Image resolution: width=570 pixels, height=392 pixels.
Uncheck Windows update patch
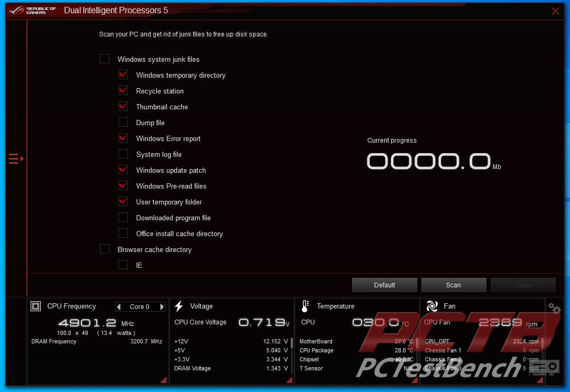(x=123, y=170)
